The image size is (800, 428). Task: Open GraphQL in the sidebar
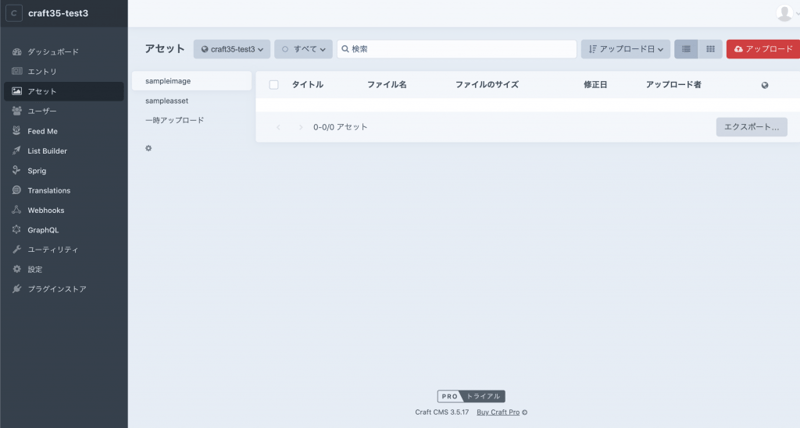[64, 230]
